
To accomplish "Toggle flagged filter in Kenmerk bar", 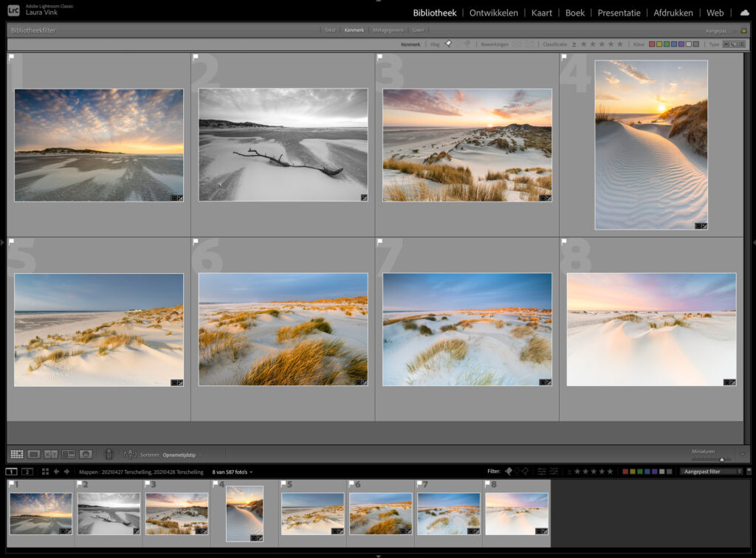I will (448, 44).
